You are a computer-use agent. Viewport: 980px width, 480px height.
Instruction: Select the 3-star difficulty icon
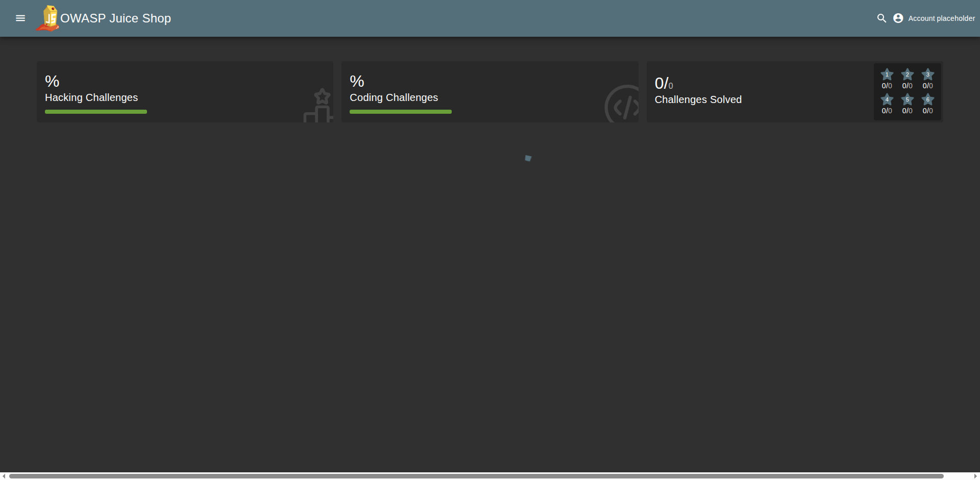[x=928, y=75]
